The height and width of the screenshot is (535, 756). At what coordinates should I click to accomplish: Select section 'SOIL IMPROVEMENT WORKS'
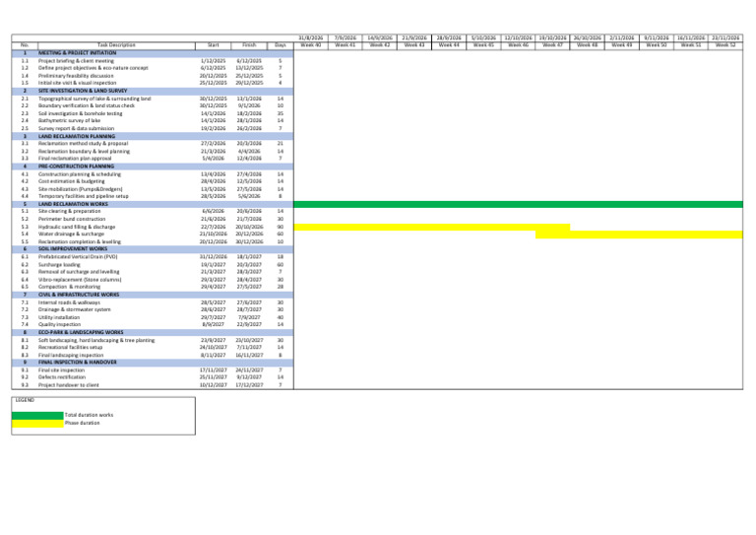pyautogui.click(x=73, y=249)
